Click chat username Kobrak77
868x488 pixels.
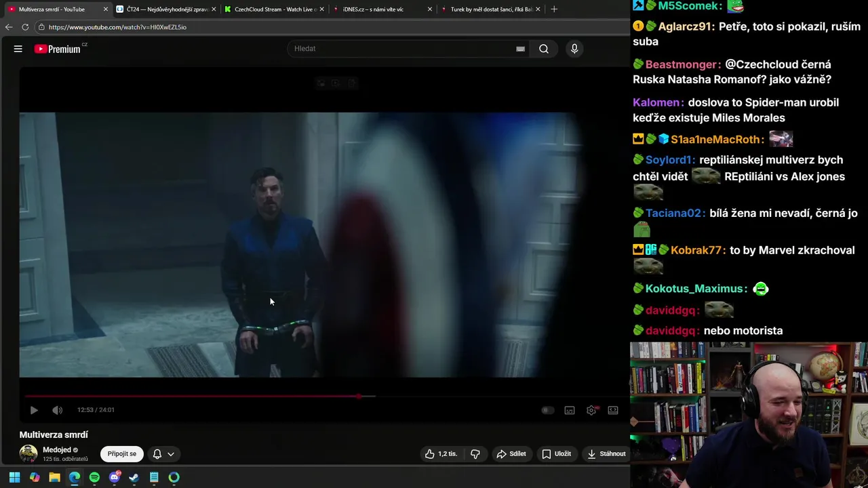click(696, 251)
